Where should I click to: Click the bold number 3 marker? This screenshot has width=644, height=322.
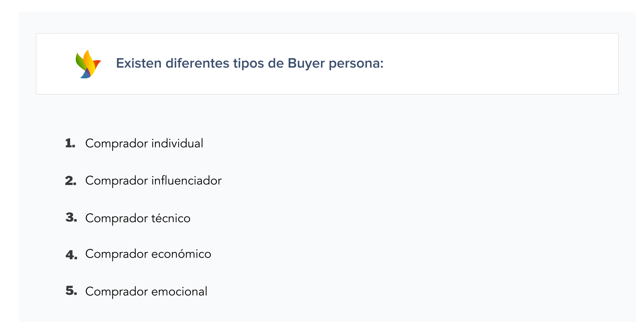tap(71, 218)
